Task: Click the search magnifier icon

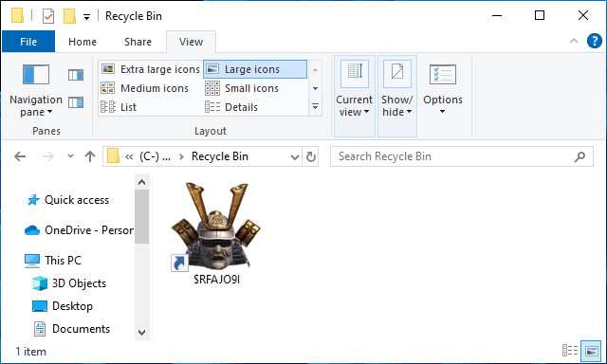Action: pos(579,156)
